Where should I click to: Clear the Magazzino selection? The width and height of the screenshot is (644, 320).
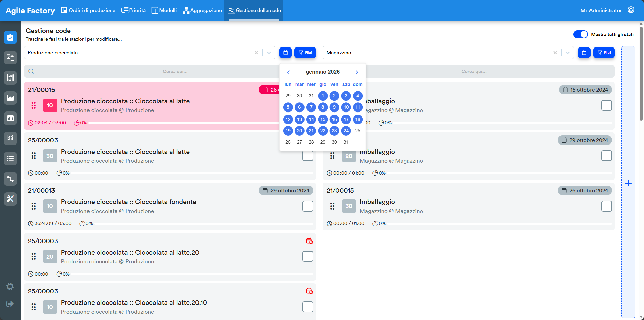pyautogui.click(x=555, y=53)
